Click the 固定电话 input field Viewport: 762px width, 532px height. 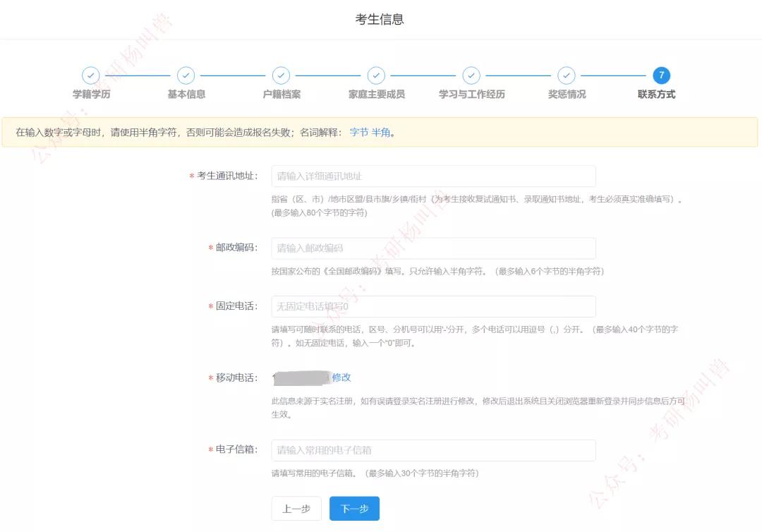(432, 306)
